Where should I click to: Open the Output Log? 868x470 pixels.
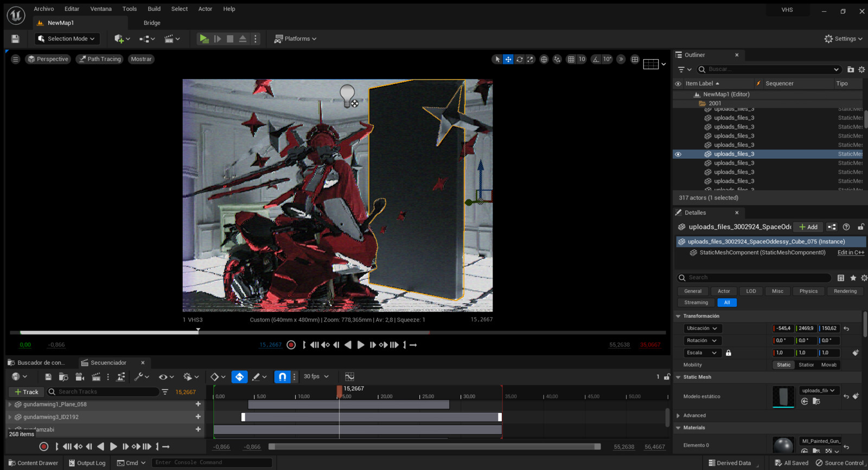coord(87,463)
